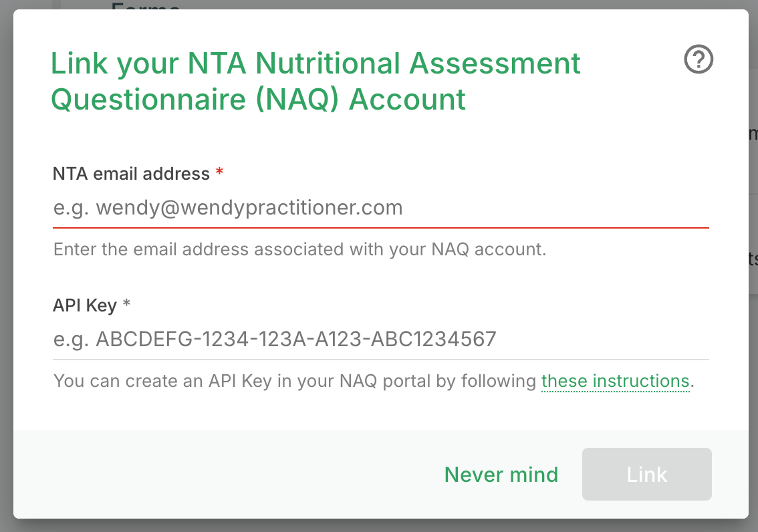Click the gray underline of API Key field
758x532 pixels.
[380, 360]
